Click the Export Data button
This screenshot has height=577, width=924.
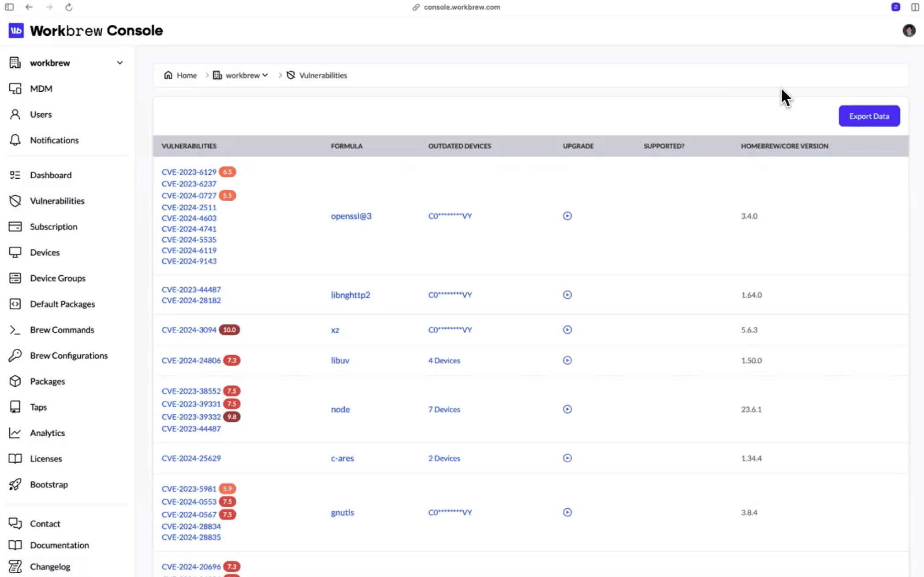[869, 116]
